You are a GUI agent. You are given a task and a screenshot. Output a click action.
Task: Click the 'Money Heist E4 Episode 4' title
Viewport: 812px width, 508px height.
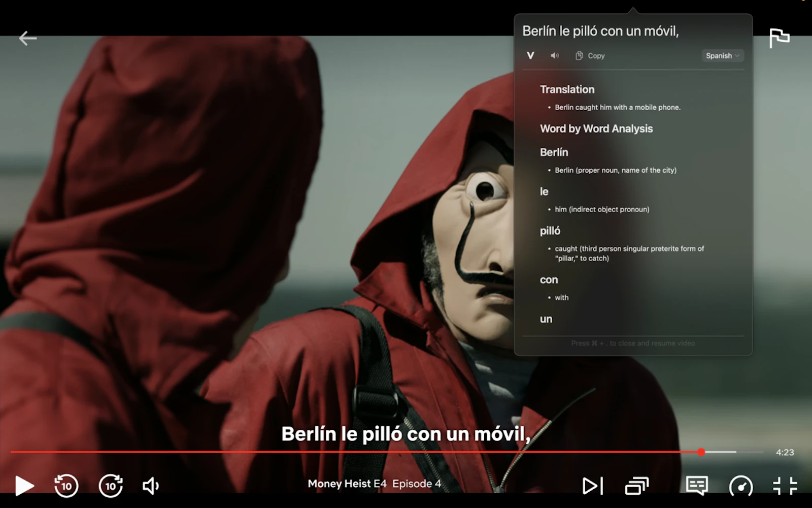point(374,484)
